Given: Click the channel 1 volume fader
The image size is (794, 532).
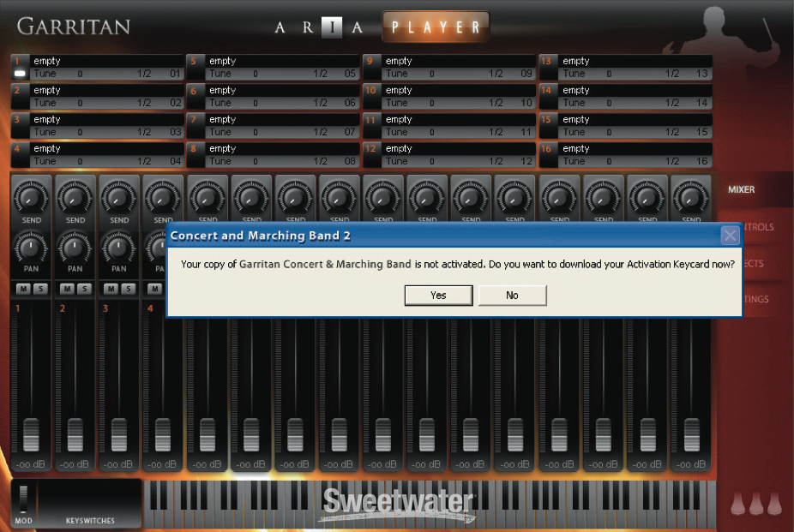Looking at the screenshot, I should pyautogui.click(x=32, y=433).
